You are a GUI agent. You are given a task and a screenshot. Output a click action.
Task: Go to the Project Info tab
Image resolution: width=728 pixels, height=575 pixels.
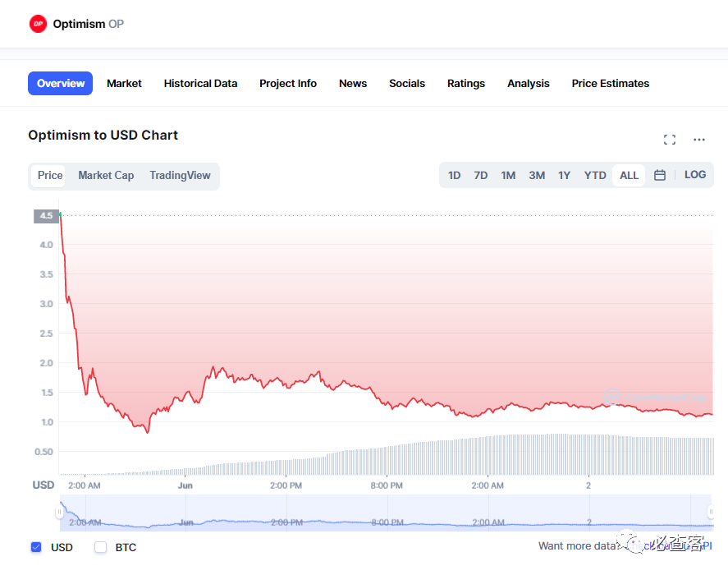pyautogui.click(x=288, y=83)
